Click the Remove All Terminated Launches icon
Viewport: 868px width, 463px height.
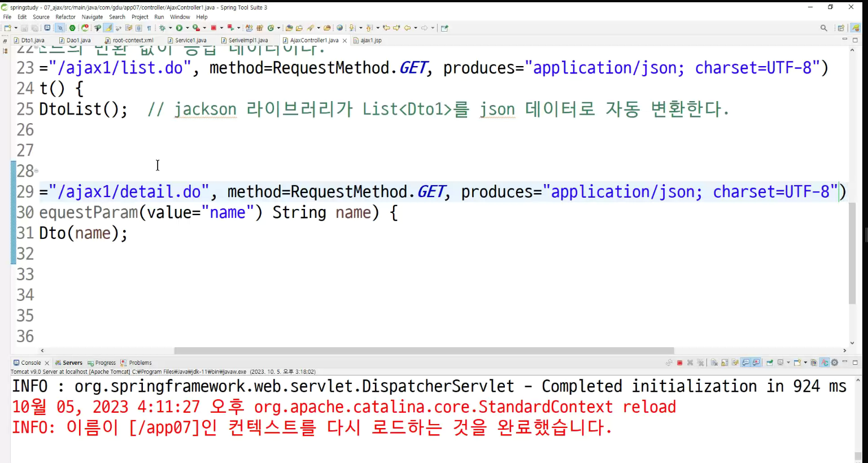pyautogui.click(x=700, y=362)
